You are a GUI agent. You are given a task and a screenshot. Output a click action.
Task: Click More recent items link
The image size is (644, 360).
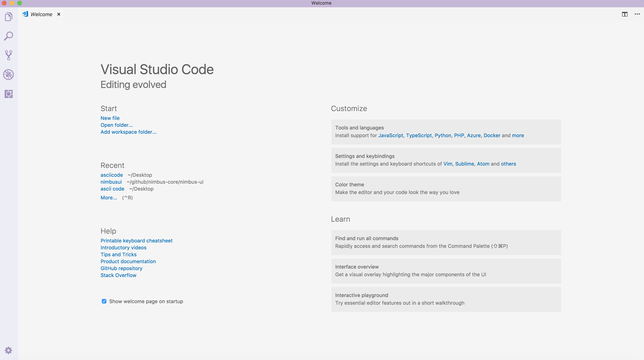[108, 198]
